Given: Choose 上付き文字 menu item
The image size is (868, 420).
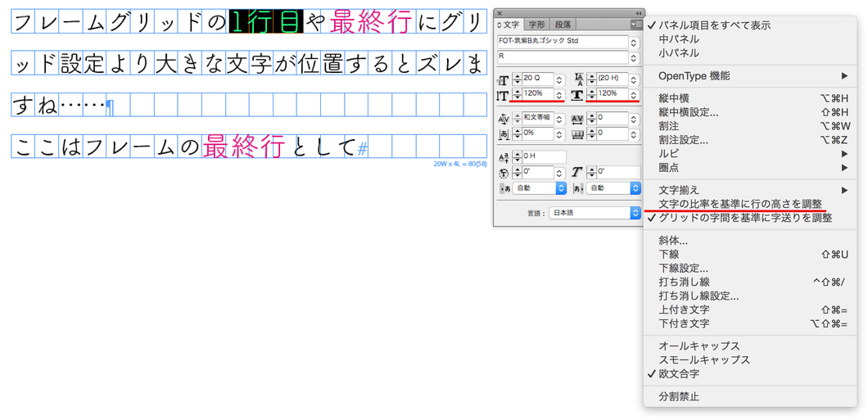Looking at the screenshot, I should (749, 309).
